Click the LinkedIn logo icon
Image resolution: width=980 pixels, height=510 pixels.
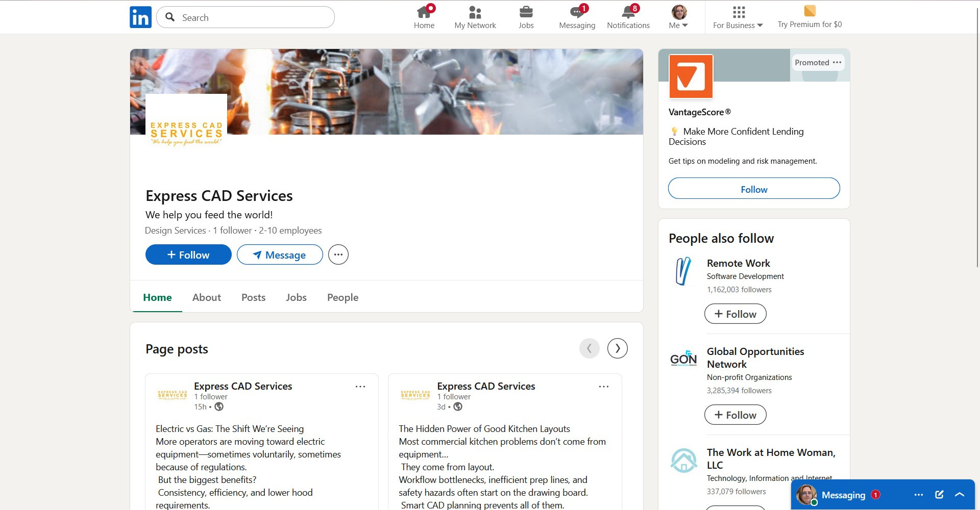140,17
